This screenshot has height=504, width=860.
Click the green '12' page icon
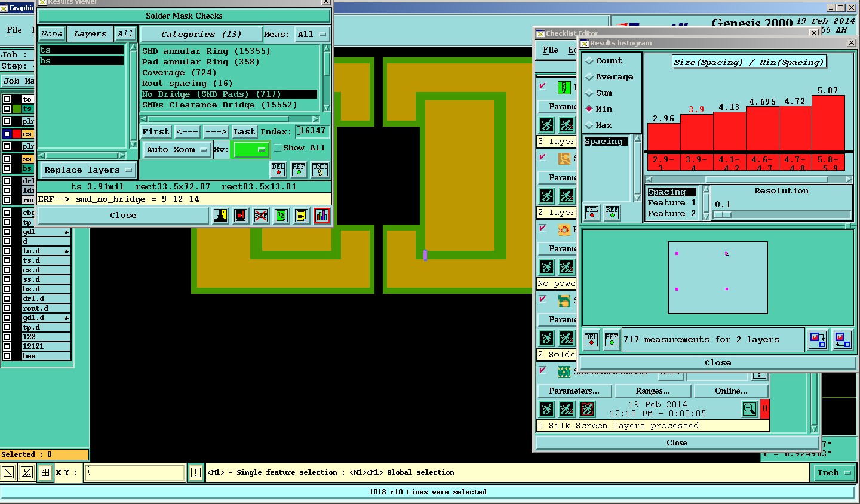(x=281, y=216)
